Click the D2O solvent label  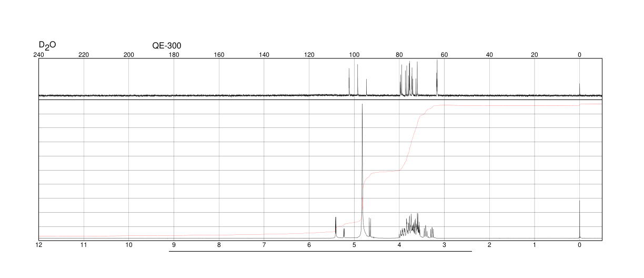[47, 45]
